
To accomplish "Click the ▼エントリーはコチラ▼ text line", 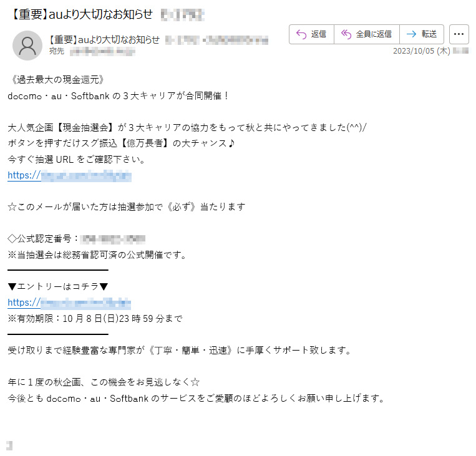I will pos(58,286).
